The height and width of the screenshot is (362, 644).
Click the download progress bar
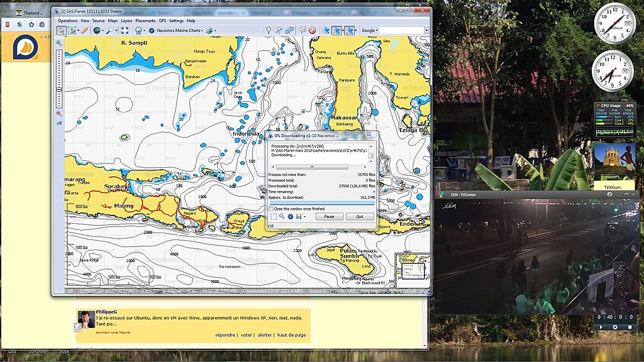point(322,203)
